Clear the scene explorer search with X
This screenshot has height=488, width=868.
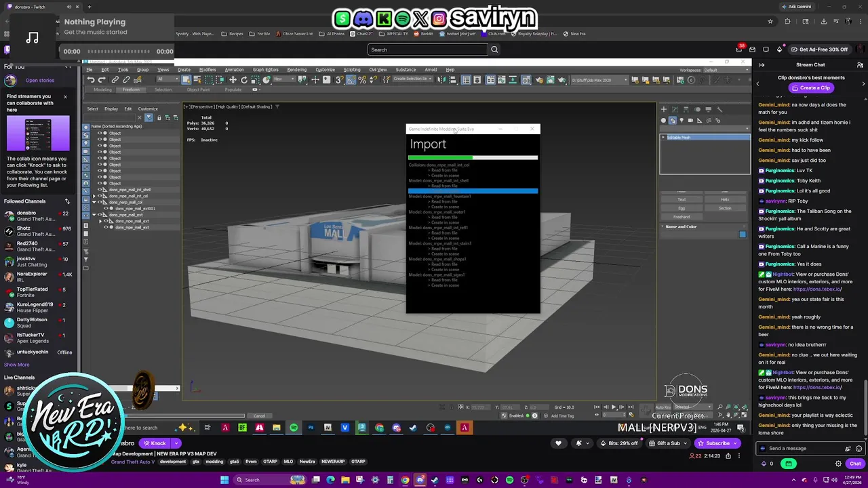coord(139,118)
